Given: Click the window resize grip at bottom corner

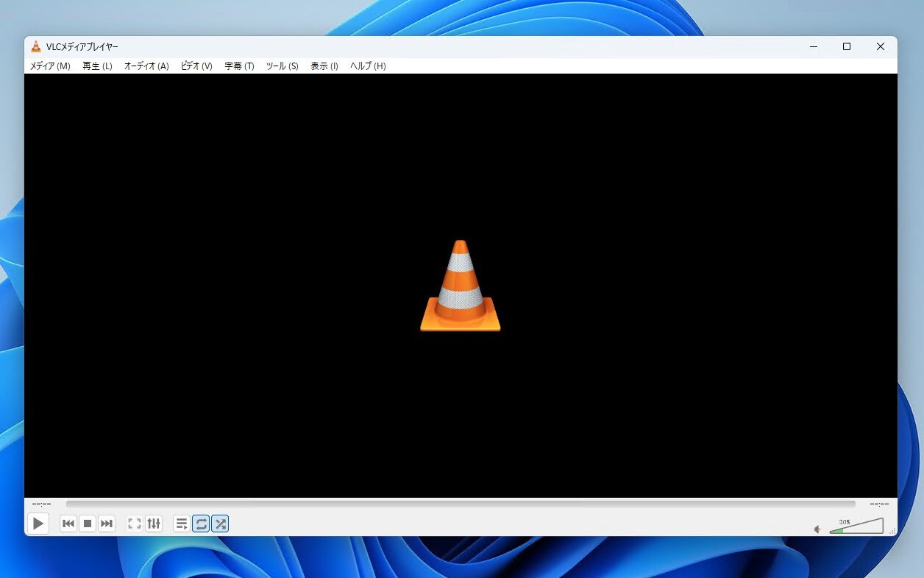Looking at the screenshot, I should click(x=892, y=531).
